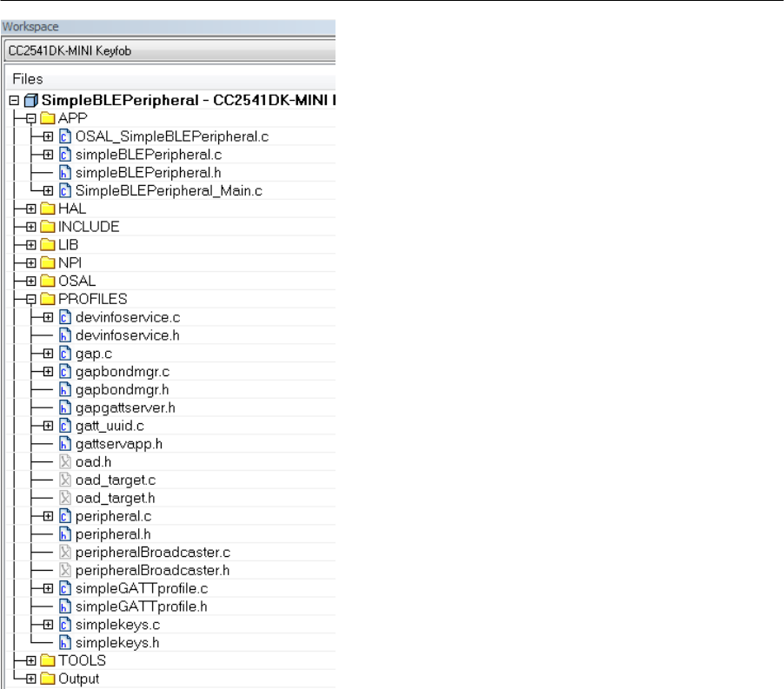The width and height of the screenshot is (784, 689).
Task: Expand the OSAL folder
Action: coord(31,281)
